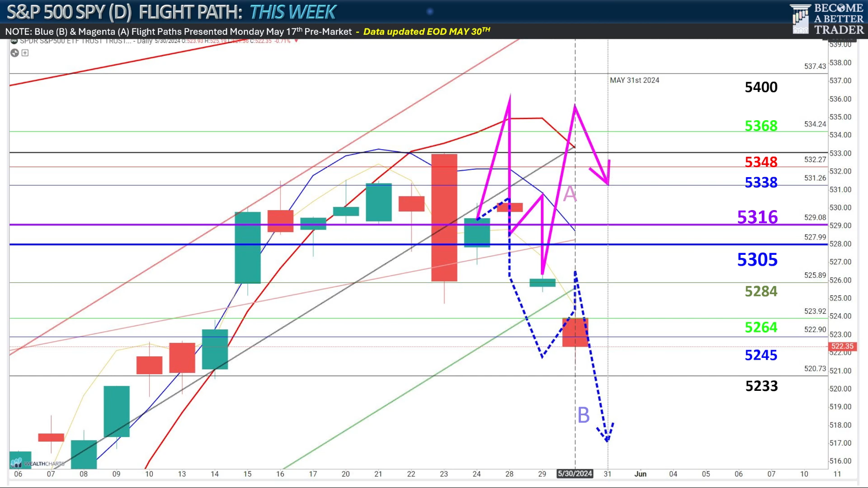Click the plus box icon beside the compass
The width and height of the screenshot is (868, 488).
click(25, 53)
